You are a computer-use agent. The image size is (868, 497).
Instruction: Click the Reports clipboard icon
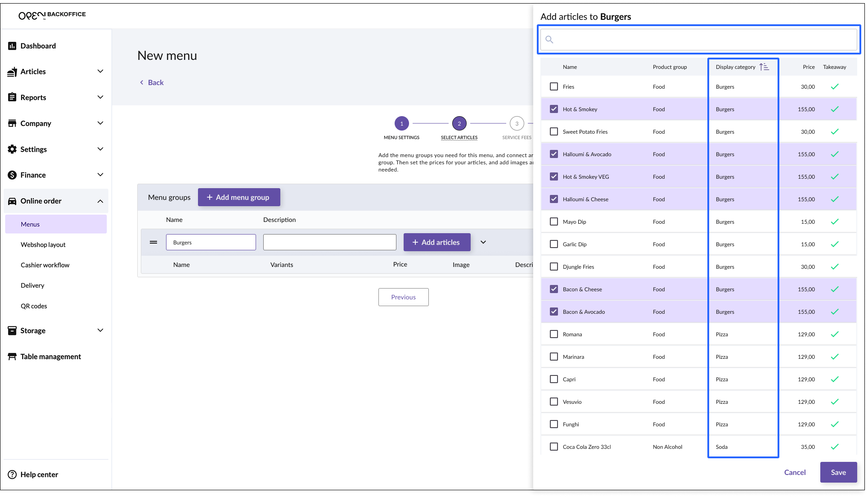(12, 97)
